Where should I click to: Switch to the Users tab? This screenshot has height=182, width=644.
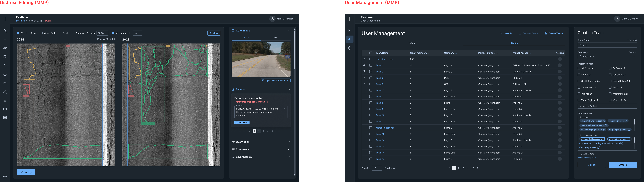[412, 43]
